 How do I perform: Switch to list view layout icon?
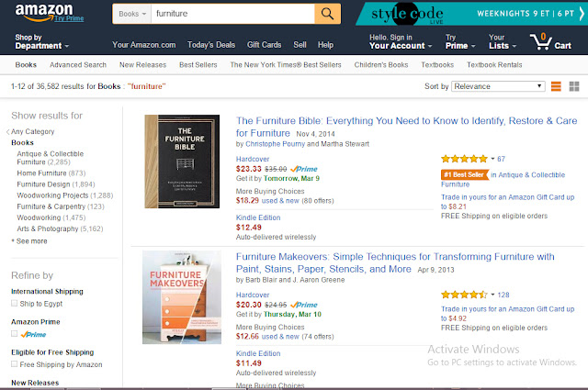tap(555, 86)
